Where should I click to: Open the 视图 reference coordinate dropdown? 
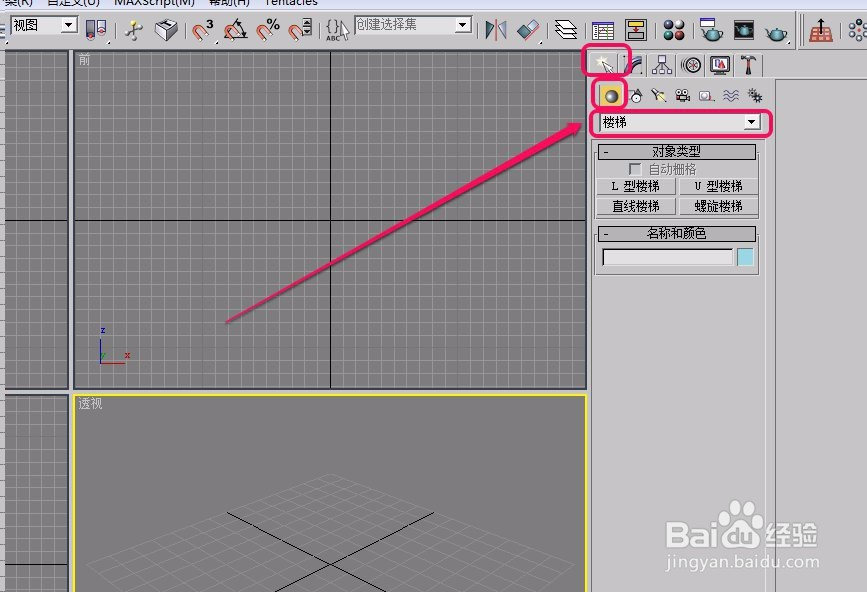[x=44, y=25]
